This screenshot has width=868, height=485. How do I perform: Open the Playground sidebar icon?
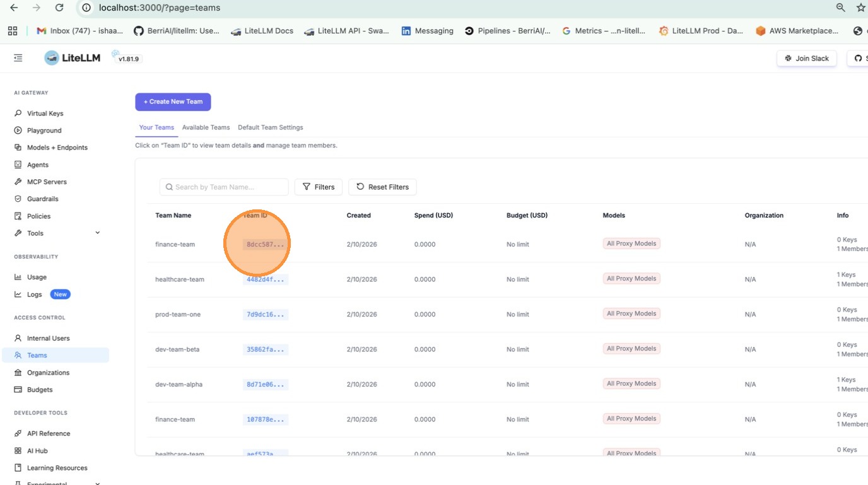18,131
